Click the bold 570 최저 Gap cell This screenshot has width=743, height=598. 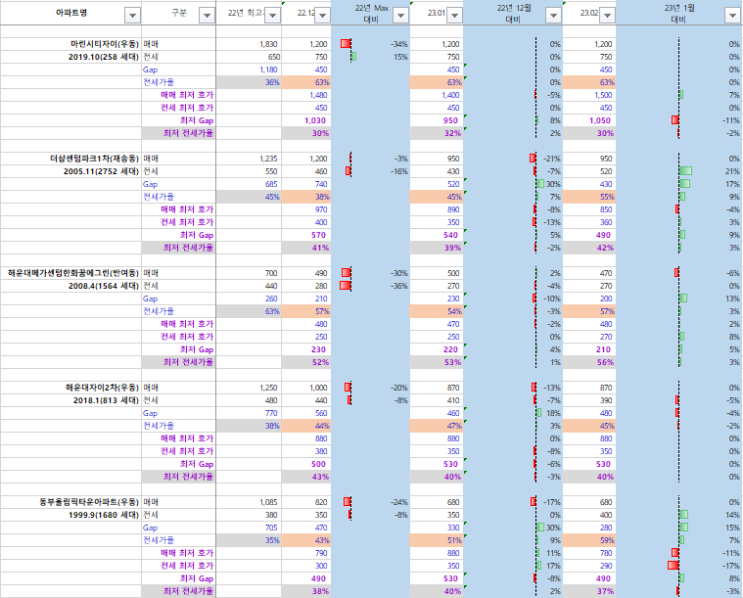(307, 235)
